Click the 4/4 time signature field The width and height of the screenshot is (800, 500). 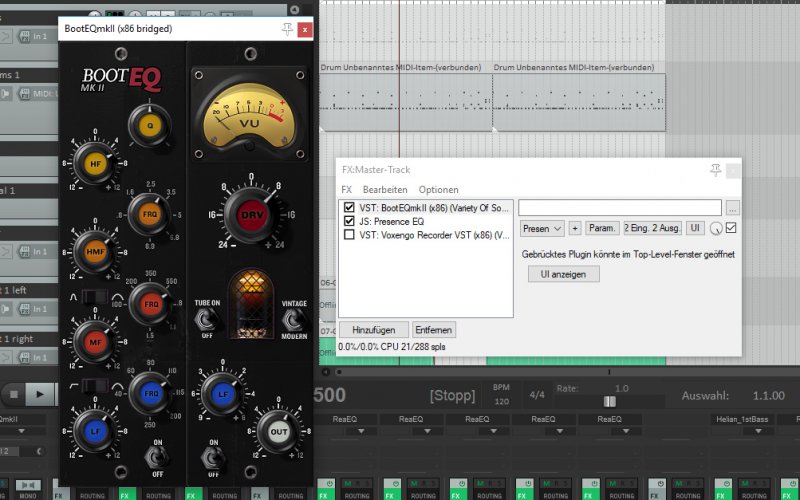point(537,395)
